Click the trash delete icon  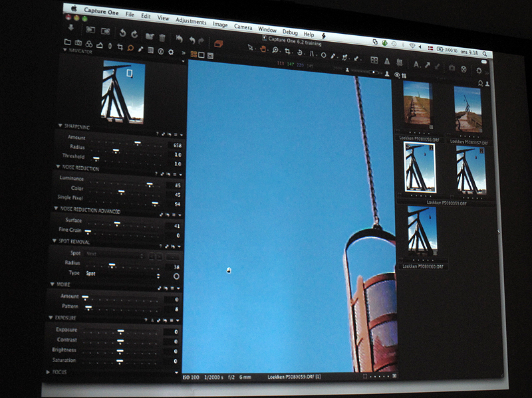[x=162, y=37]
